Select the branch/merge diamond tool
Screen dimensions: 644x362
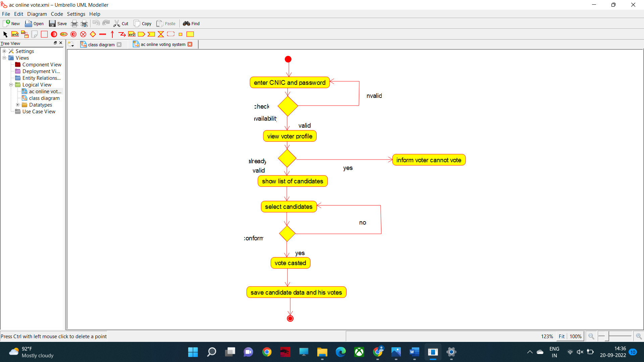pos(93,34)
